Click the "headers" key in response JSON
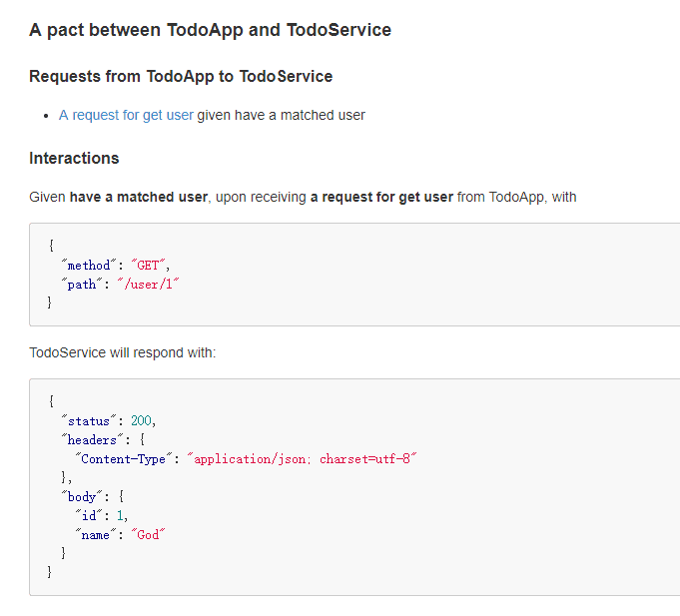Screen dimensions: 680x616 click(x=91, y=439)
